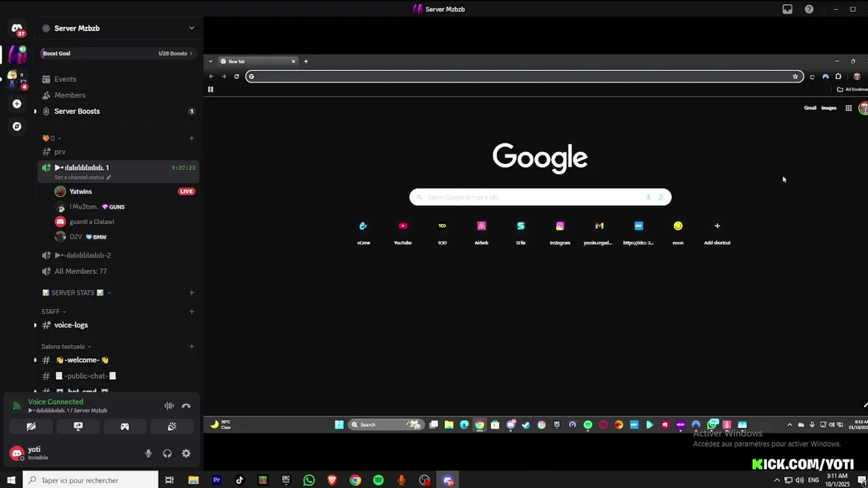Image resolution: width=868 pixels, height=488 pixels.
Task: Click Voice Connected status text
Action: point(56,402)
